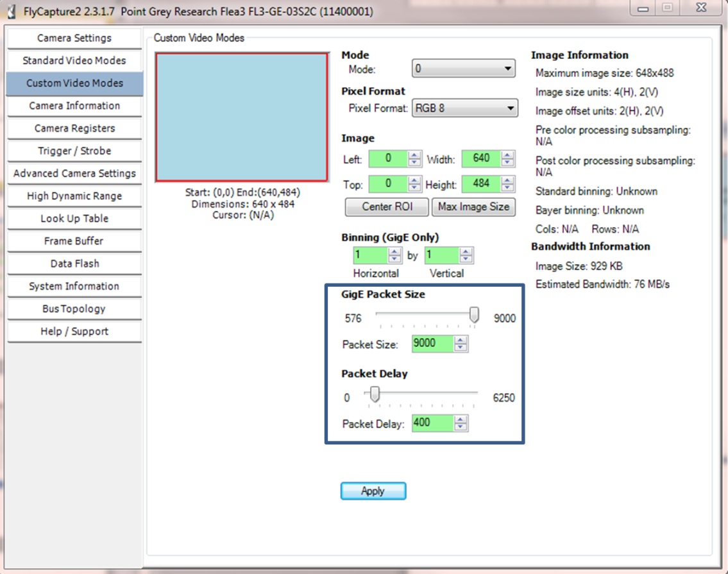Click the Width input field

[481, 159]
